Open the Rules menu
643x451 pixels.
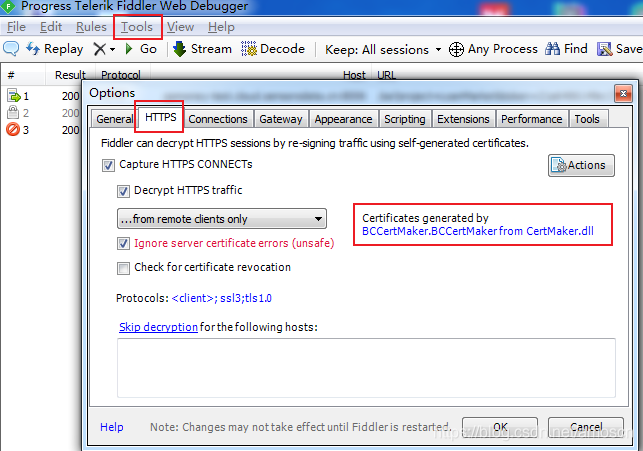[91, 27]
